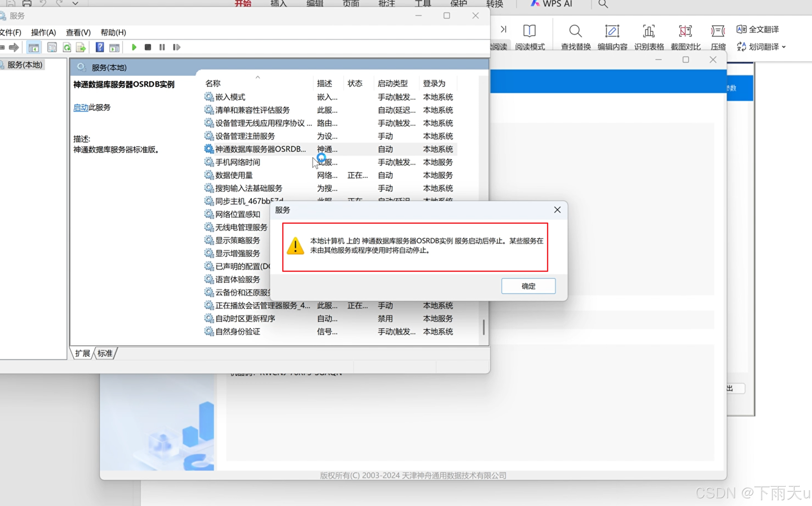Sort the list by the 名称 column header
Image resolution: width=812 pixels, height=506 pixels.
click(213, 83)
